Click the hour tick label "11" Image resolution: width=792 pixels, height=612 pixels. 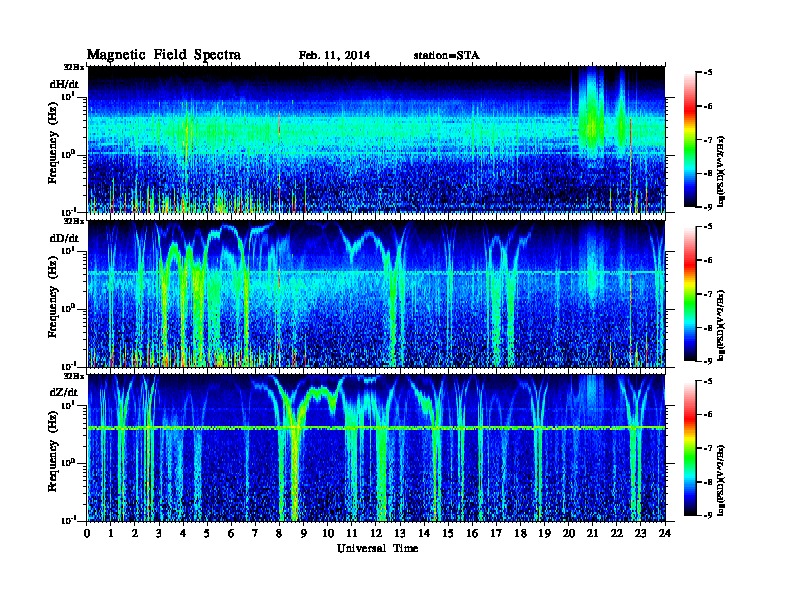352,533
